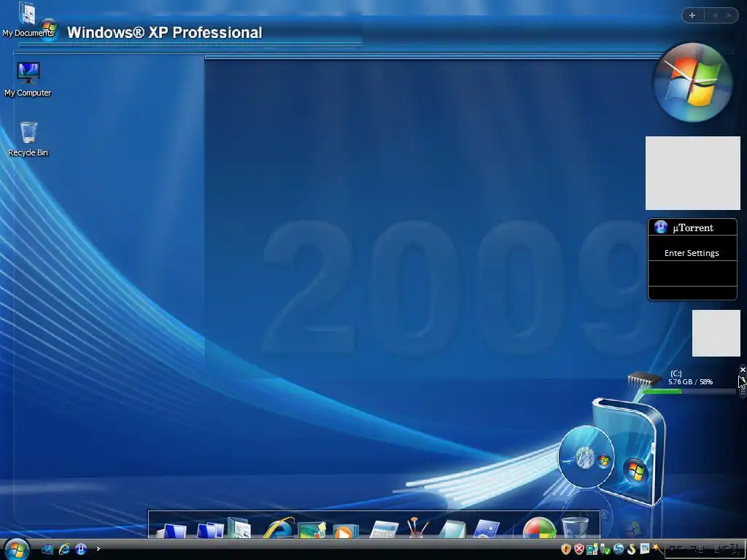Click the Start orb button

pyautogui.click(x=16, y=548)
